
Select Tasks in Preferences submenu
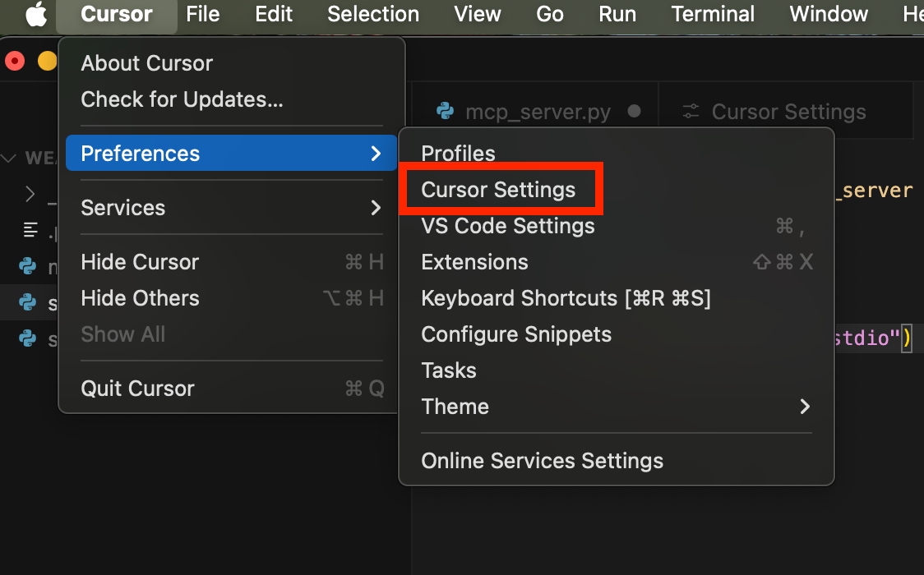tap(617, 370)
